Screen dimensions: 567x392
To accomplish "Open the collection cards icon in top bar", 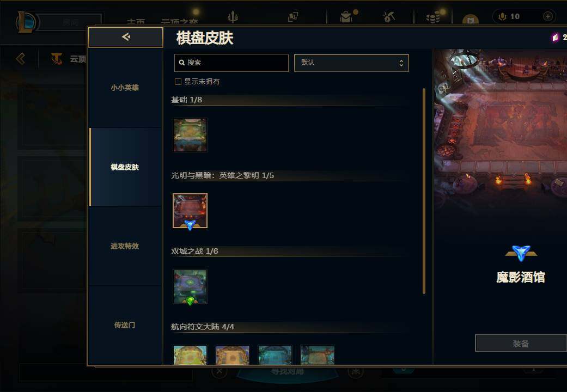I will click(293, 17).
